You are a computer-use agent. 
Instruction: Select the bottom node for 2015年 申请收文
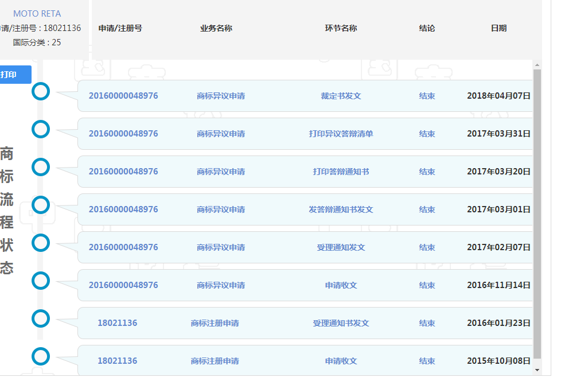click(x=41, y=356)
